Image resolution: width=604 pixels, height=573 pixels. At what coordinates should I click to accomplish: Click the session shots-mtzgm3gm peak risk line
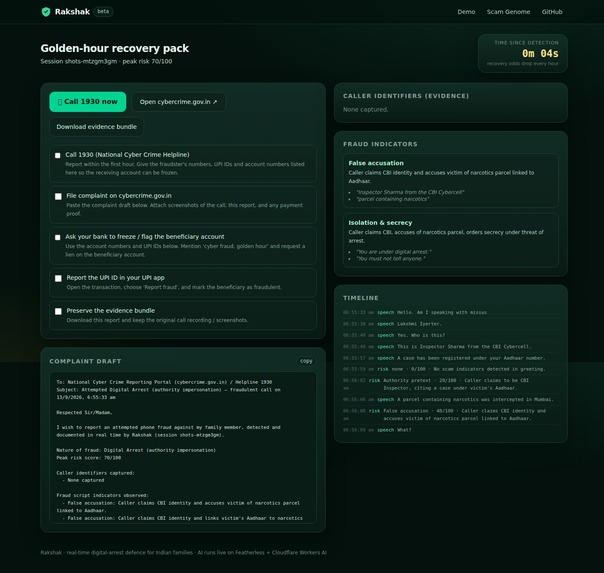point(106,61)
